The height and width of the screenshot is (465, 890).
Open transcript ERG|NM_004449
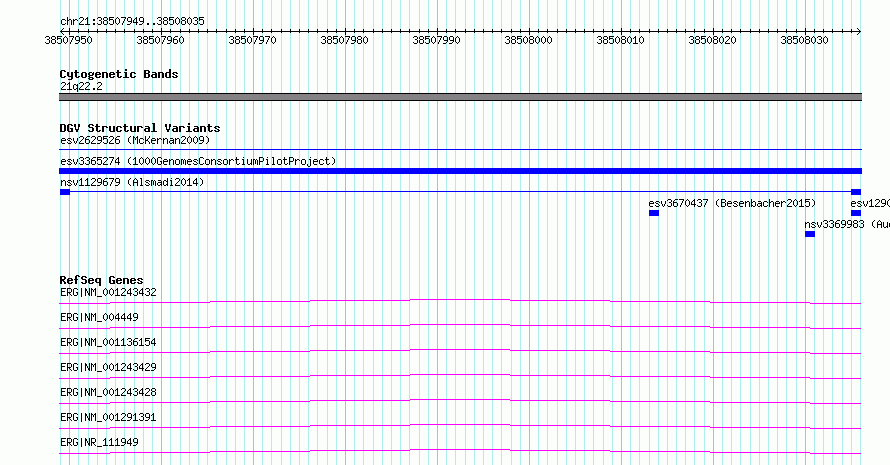tap(99, 317)
